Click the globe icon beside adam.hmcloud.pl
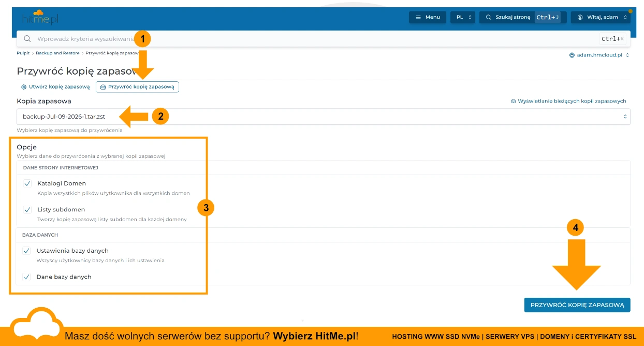Viewport: 644px width, 346px height. (x=572, y=55)
